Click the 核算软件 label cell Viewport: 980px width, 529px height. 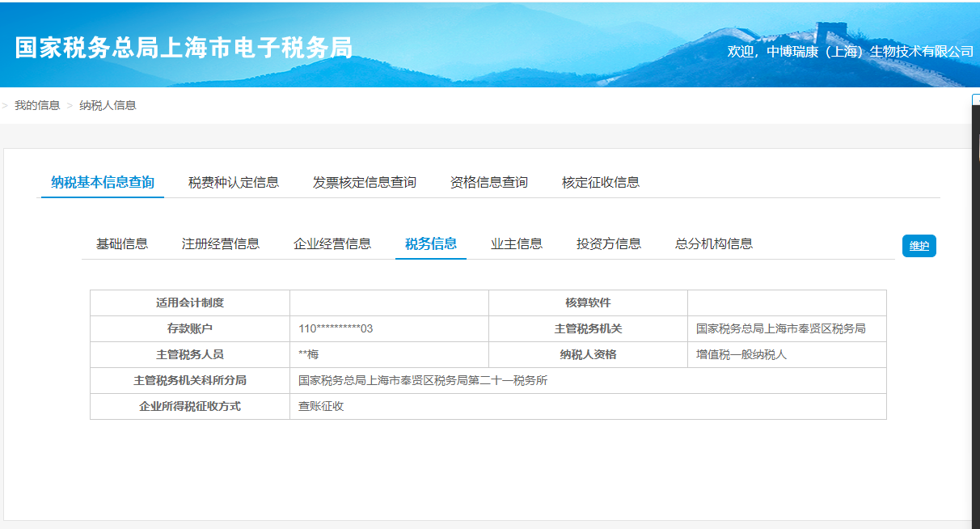click(589, 303)
